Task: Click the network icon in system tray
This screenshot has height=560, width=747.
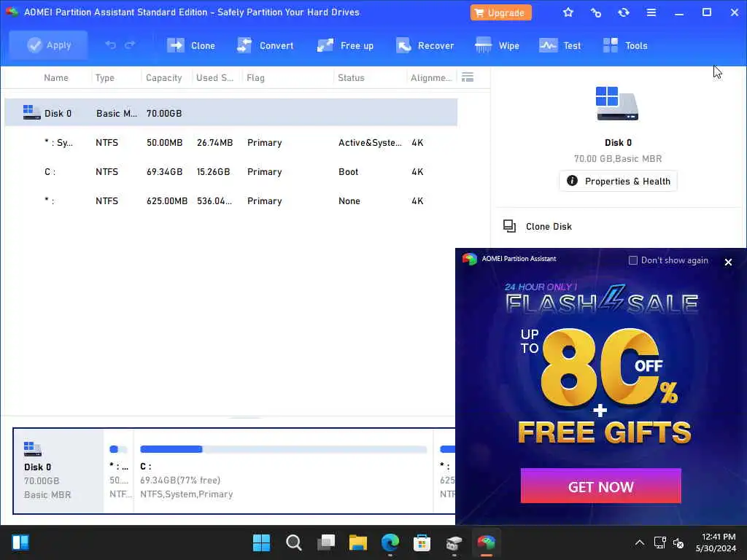Action: point(659,542)
